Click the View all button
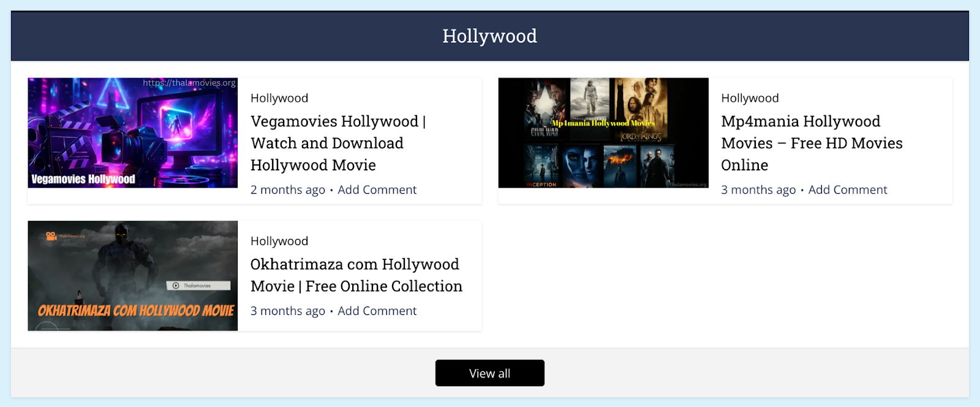980x407 pixels. 489,373
